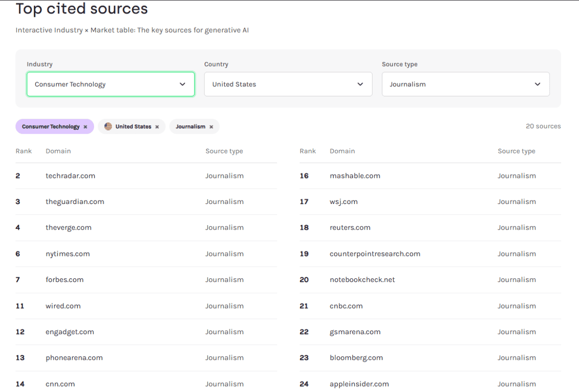The image size is (579, 392).
Task: Select the theguardian.com domain
Action: pos(75,202)
